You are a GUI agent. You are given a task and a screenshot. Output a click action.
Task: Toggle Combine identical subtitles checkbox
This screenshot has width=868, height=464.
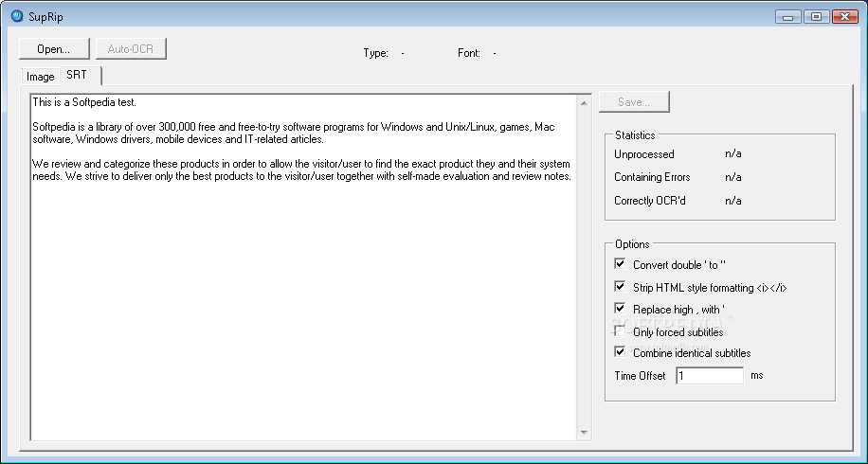(x=620, y=351)
